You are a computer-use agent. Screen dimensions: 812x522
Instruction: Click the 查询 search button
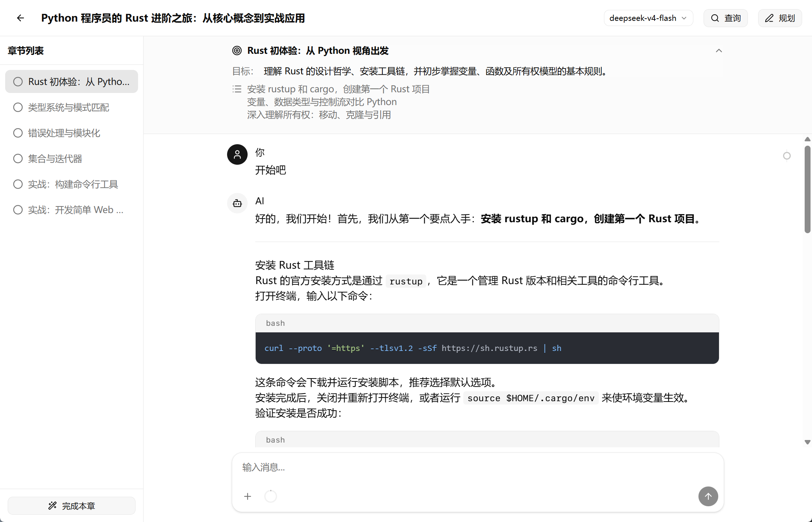point(726,18)
